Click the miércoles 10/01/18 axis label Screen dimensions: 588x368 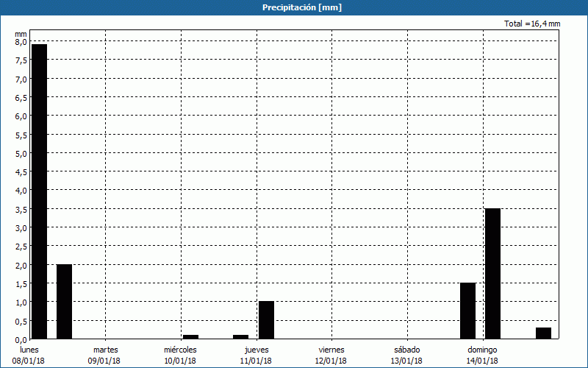pos(180,355)
